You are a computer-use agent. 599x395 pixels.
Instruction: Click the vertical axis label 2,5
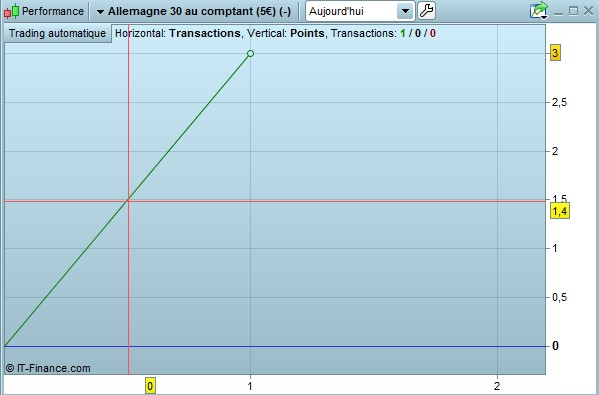coord(559,102)
